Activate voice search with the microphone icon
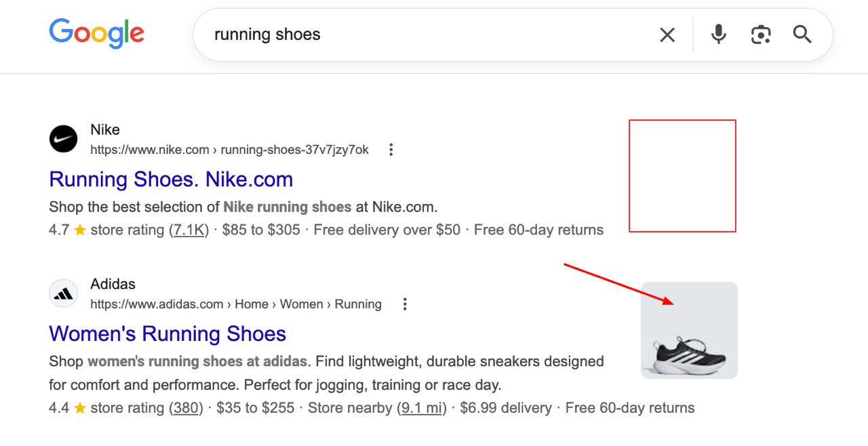868x446 pixels. tap(718, 35)
